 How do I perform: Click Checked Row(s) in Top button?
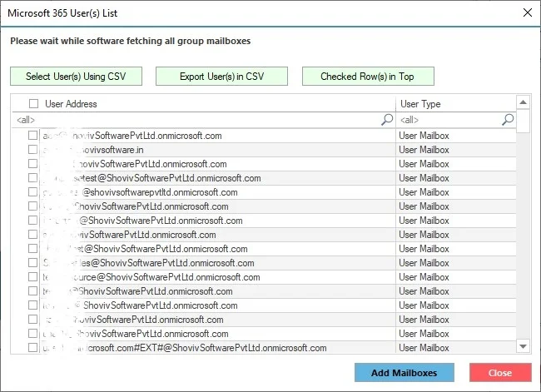(368, 77)
